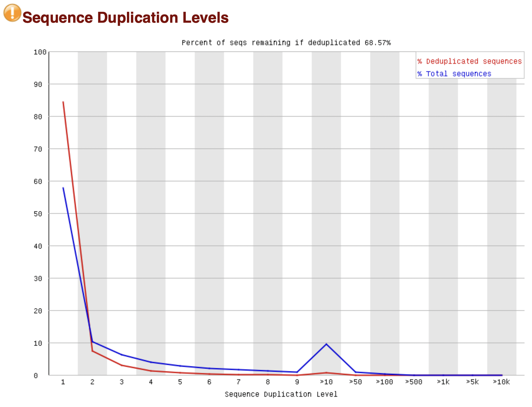The width and height of the screenshot is (532, 407).
Task: Select the Sequence Duplication Levels heading
Action: (125, 17)
